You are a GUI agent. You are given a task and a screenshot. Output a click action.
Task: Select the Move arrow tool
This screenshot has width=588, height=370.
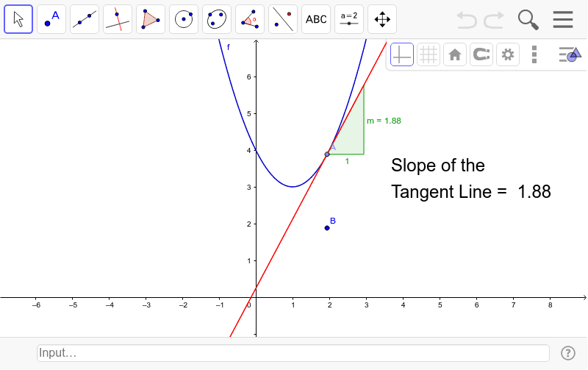(18, 19)
